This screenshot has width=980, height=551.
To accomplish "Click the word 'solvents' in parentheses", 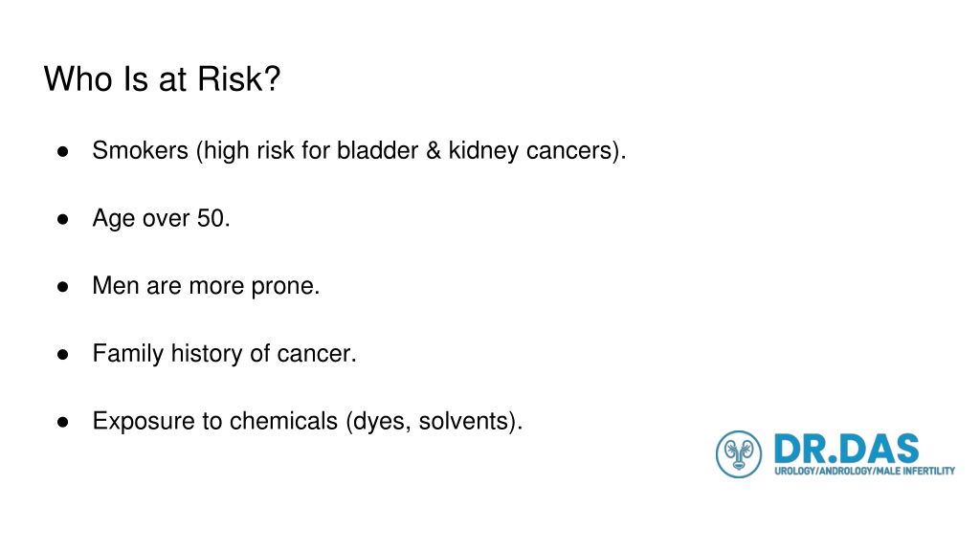I will pos(465,421).
